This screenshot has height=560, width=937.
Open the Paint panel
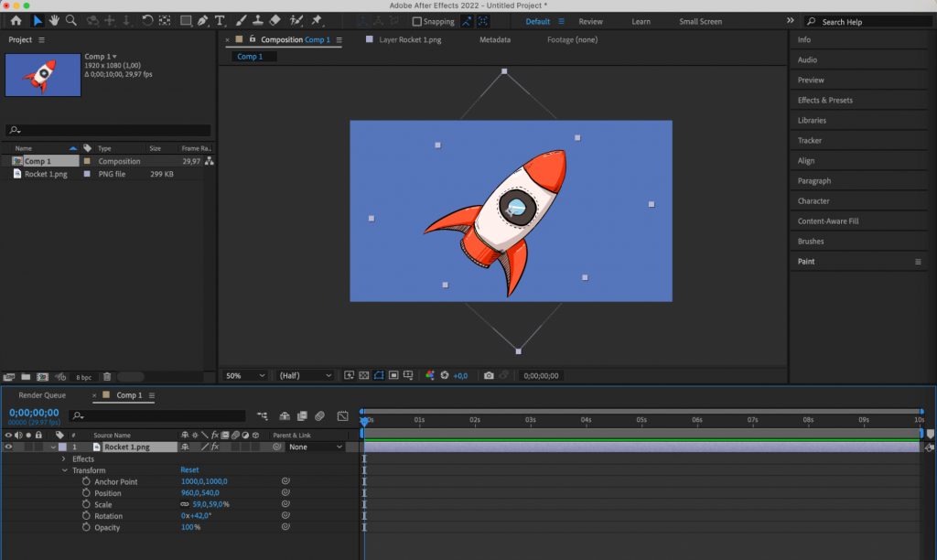(x=806, y=261)
